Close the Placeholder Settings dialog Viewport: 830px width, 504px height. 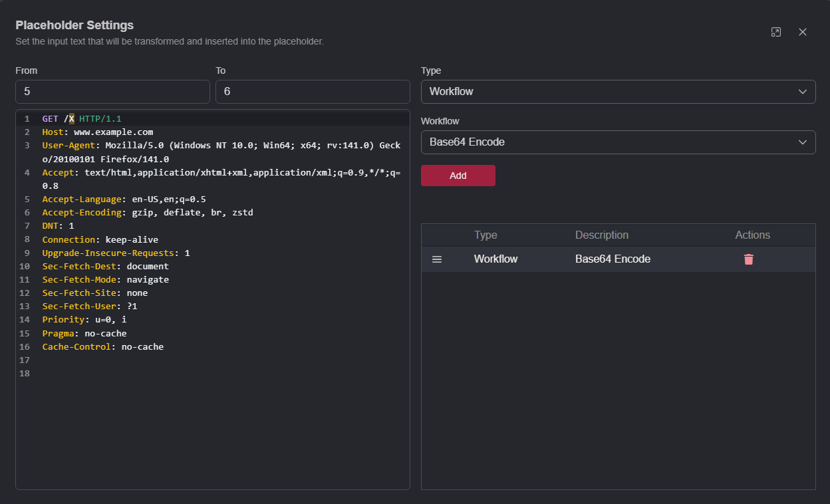pyautogui.click(x=802, y=31)
